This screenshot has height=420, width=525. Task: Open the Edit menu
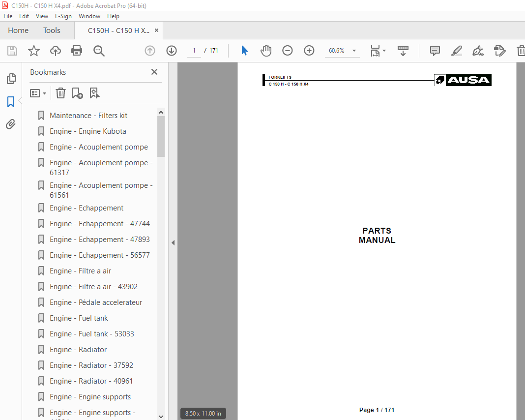click(x=24, y=16)
